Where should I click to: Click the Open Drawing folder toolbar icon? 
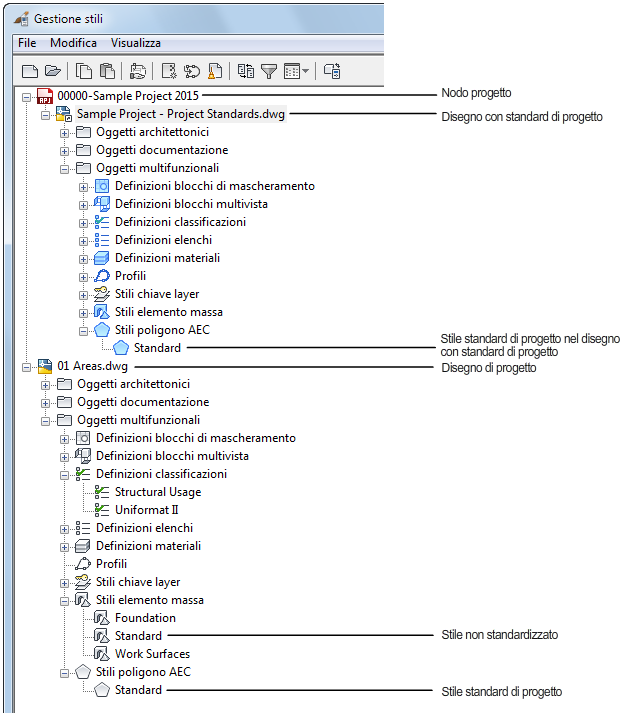point(53,71)
